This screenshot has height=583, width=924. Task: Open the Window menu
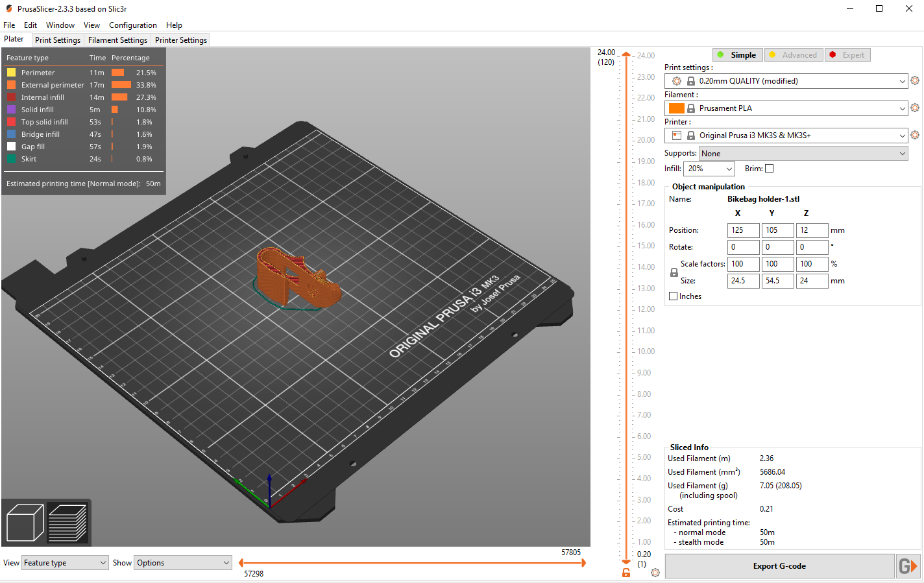pyautogui.click(x=60, y=25)
